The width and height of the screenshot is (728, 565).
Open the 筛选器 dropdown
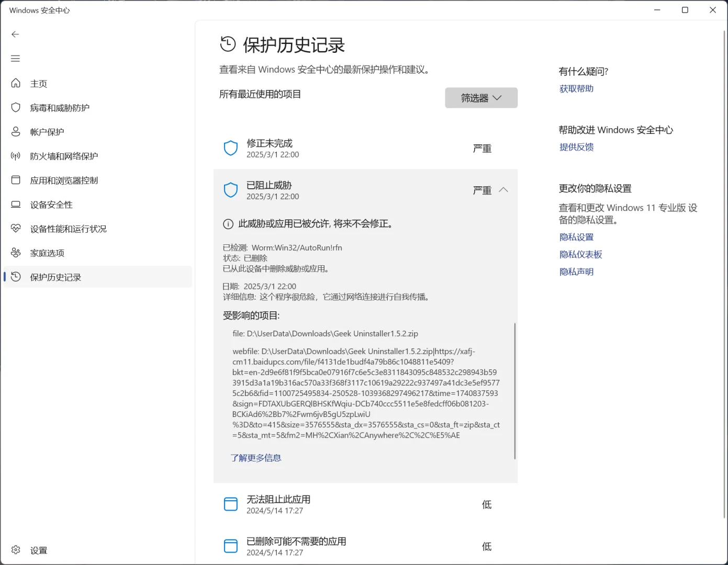pos(481,98)
